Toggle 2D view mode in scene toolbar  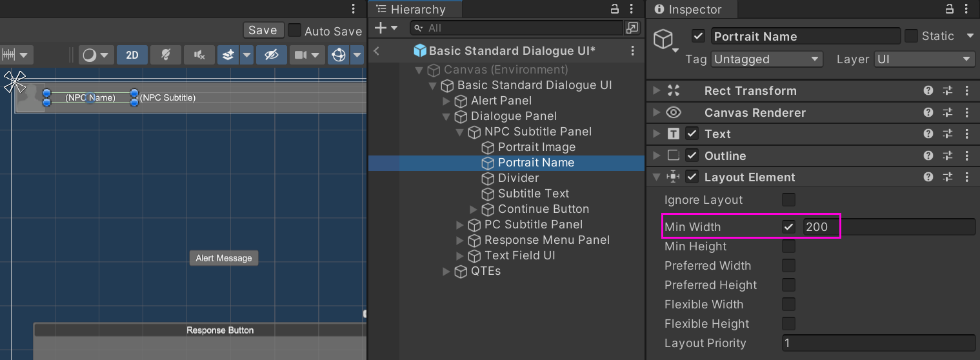pos(132,55)
